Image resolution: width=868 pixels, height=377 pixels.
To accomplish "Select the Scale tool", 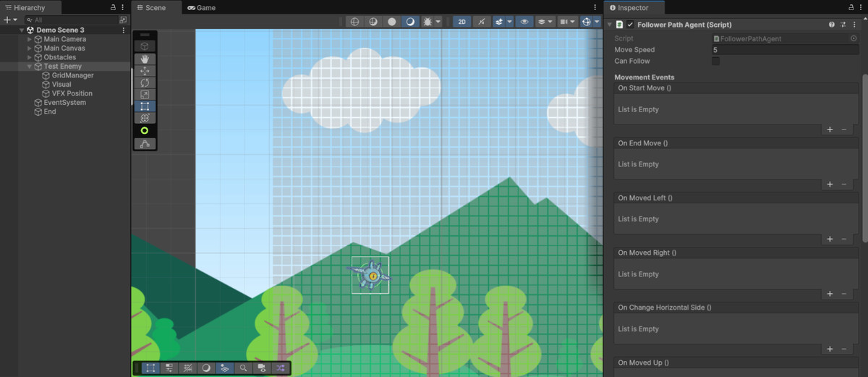I will 145,94.
